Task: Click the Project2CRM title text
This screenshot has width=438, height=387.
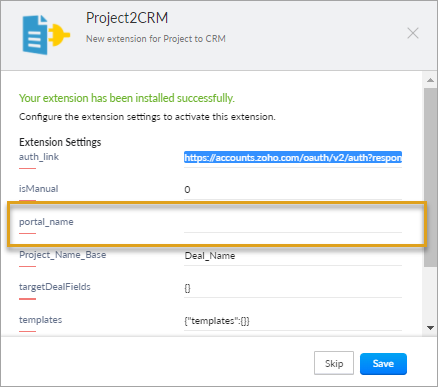Action: [x=127, y=19]
